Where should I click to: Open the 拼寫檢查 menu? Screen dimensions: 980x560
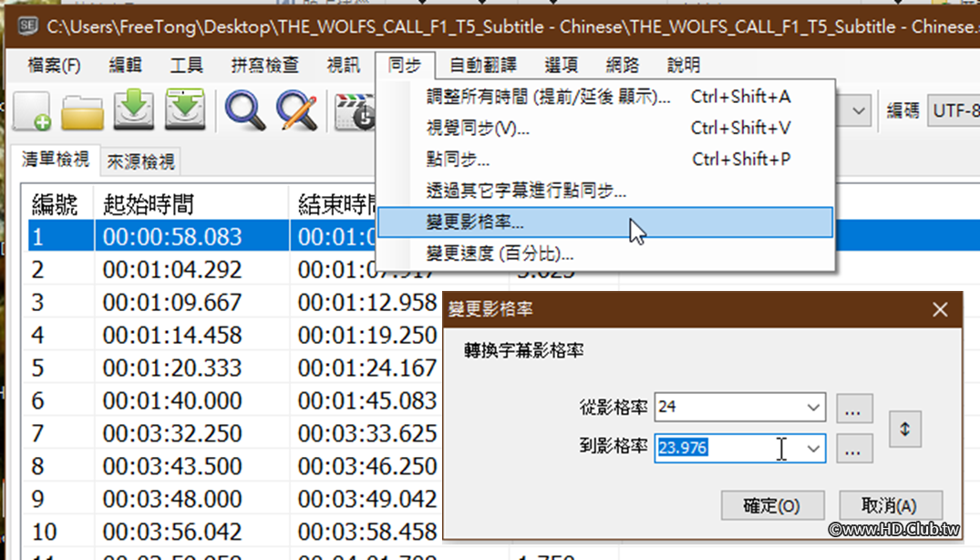tap(265, 65)
